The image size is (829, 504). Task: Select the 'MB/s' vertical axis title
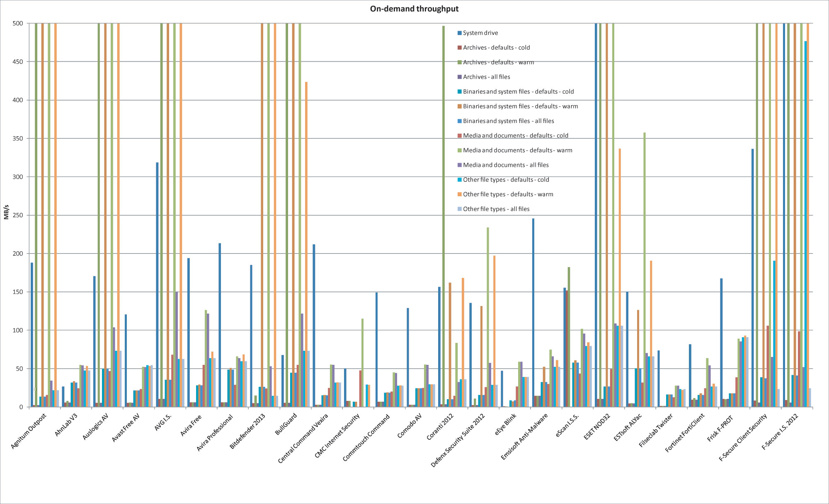click(6, 212)
